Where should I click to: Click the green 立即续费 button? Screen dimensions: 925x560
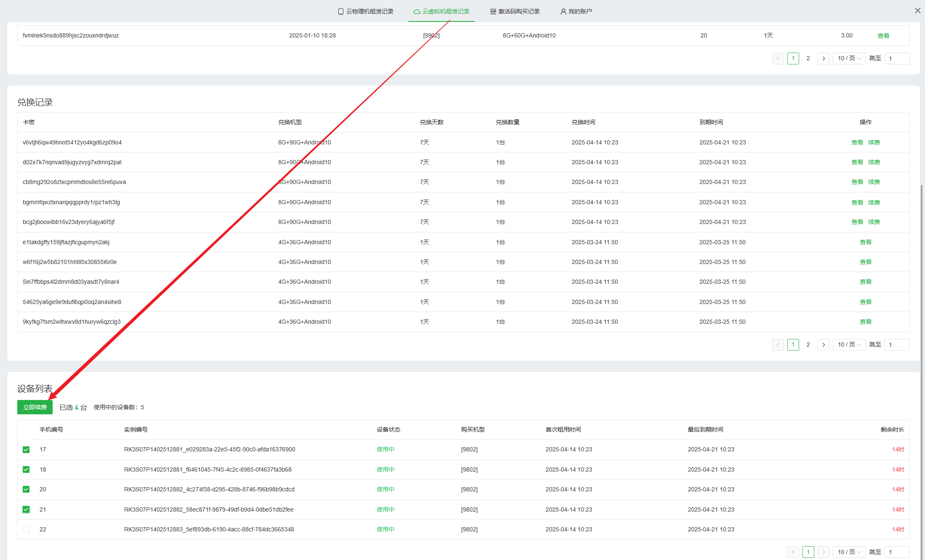point(35,407)
